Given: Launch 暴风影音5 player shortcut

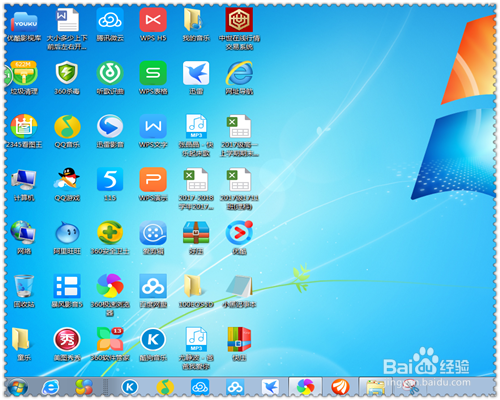Looking at the screenshot, I should [67, 286].
